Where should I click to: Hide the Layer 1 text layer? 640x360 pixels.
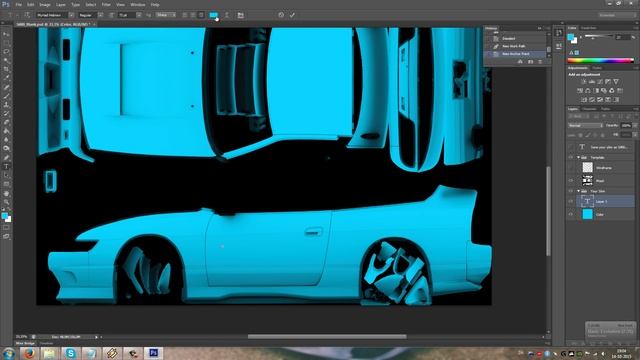(571, 201)
